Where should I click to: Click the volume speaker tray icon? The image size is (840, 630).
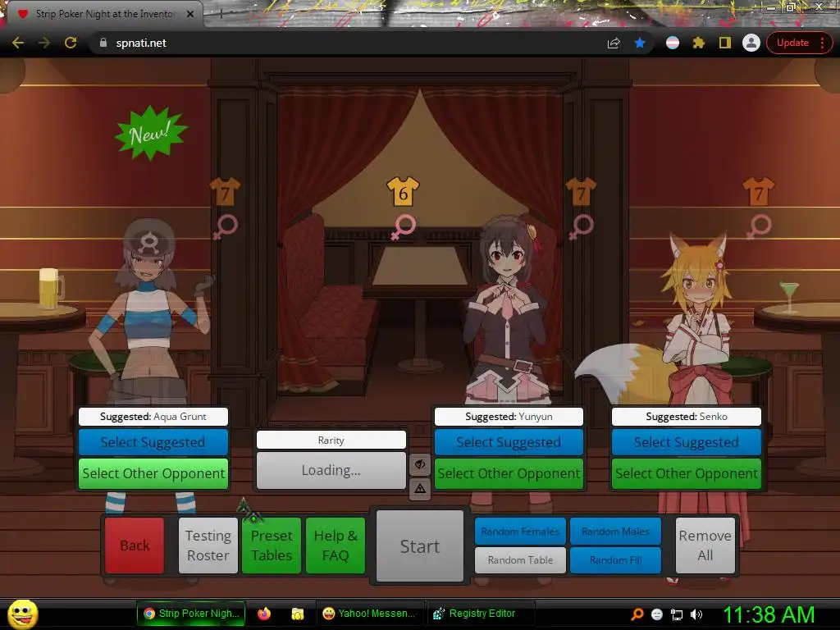pyautogui.click(x=696, y=614)
